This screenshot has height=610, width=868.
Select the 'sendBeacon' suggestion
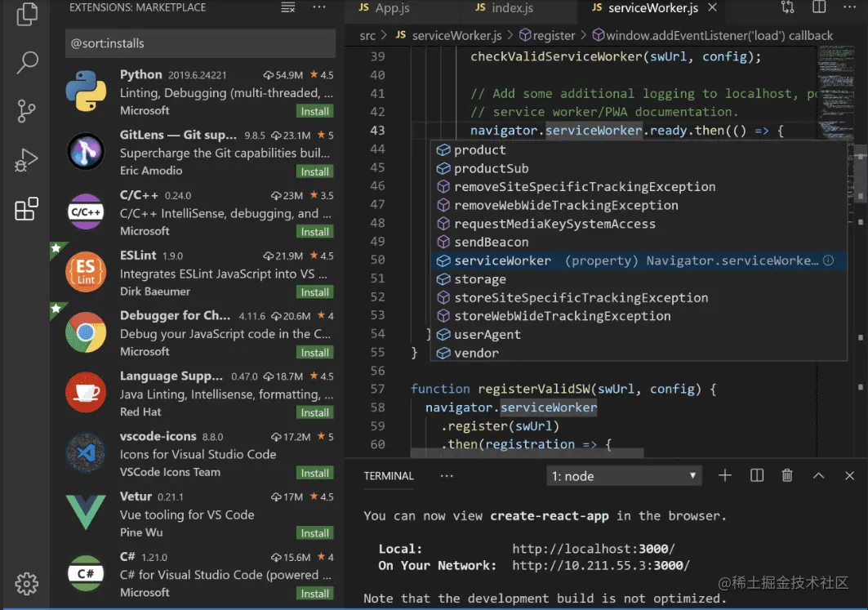tap(639, 242)
